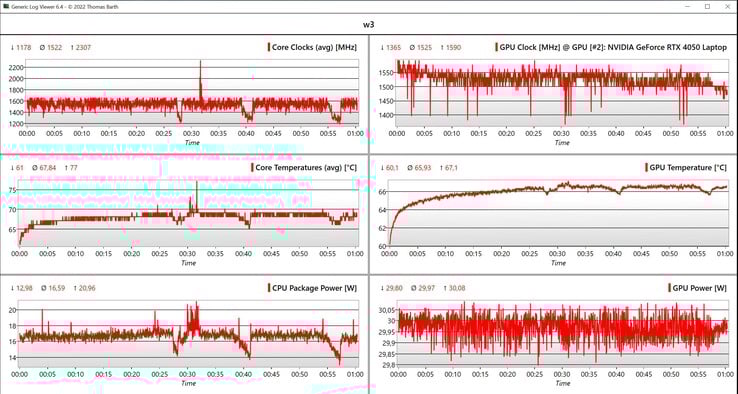738x394 pixels.
Task: Click the GPU Power legend color marker
Action: [x=669, y=288]
